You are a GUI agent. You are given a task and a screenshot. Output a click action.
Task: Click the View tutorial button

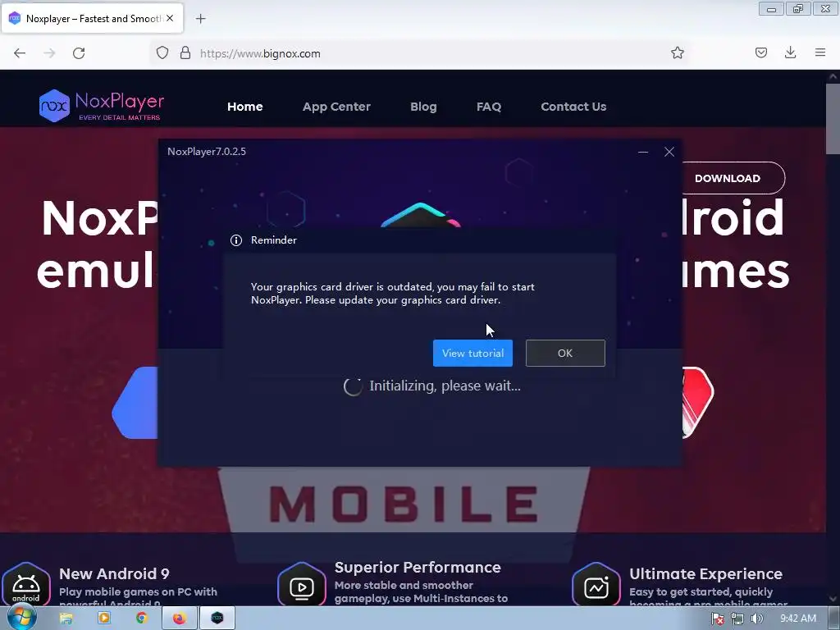(472, 353)
